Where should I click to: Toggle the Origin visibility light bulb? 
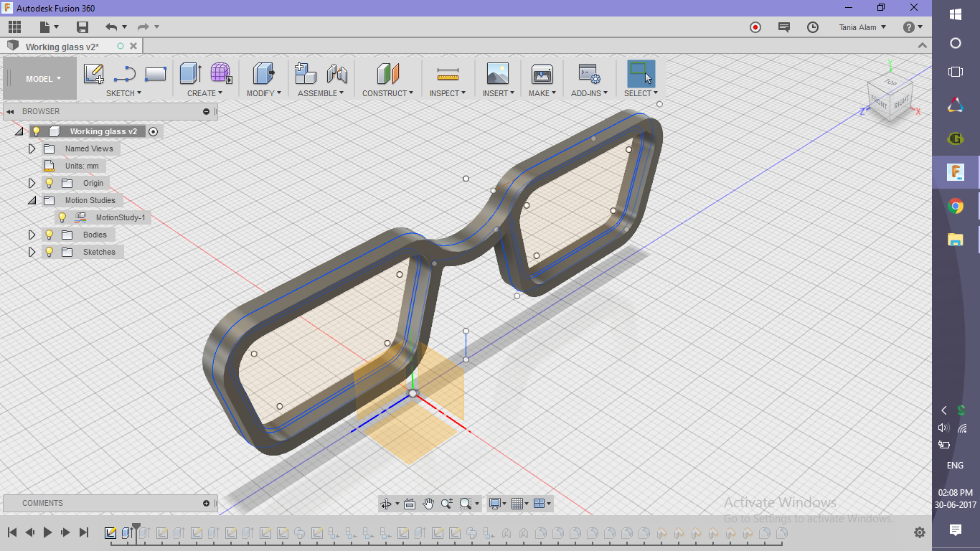[50, 183]
